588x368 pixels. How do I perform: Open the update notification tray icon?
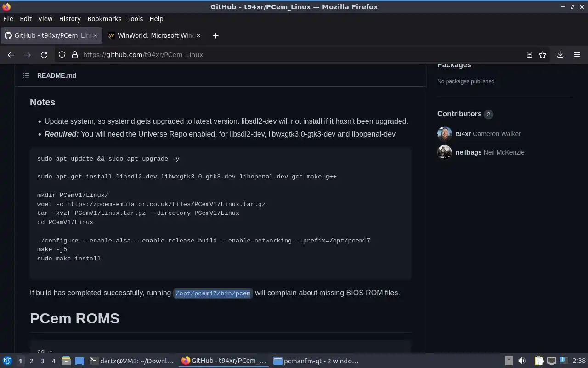click(x=564, y=361)
